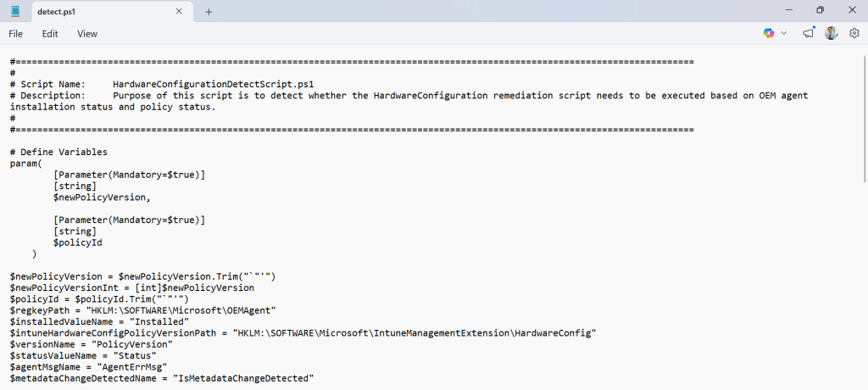Add a new tab with plus button

209,11
